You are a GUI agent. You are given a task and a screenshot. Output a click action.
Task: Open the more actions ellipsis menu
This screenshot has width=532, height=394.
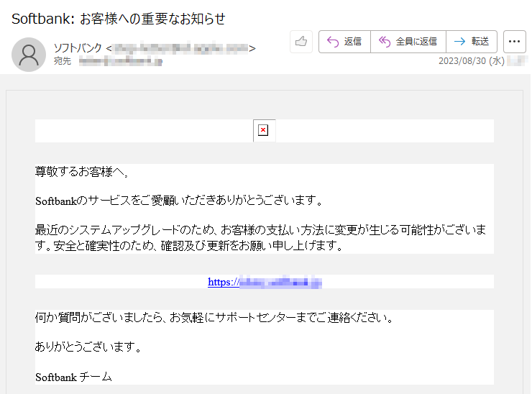coord(514,42)
